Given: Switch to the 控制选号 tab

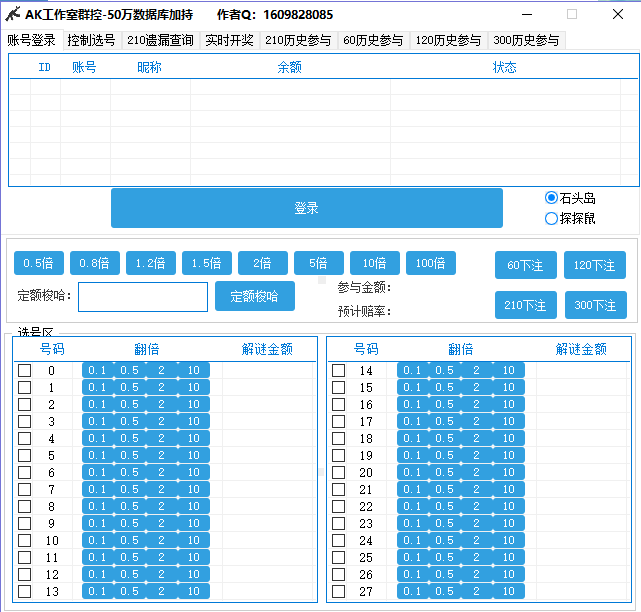Looking at the screenshot, I should [x=91, y=40].
